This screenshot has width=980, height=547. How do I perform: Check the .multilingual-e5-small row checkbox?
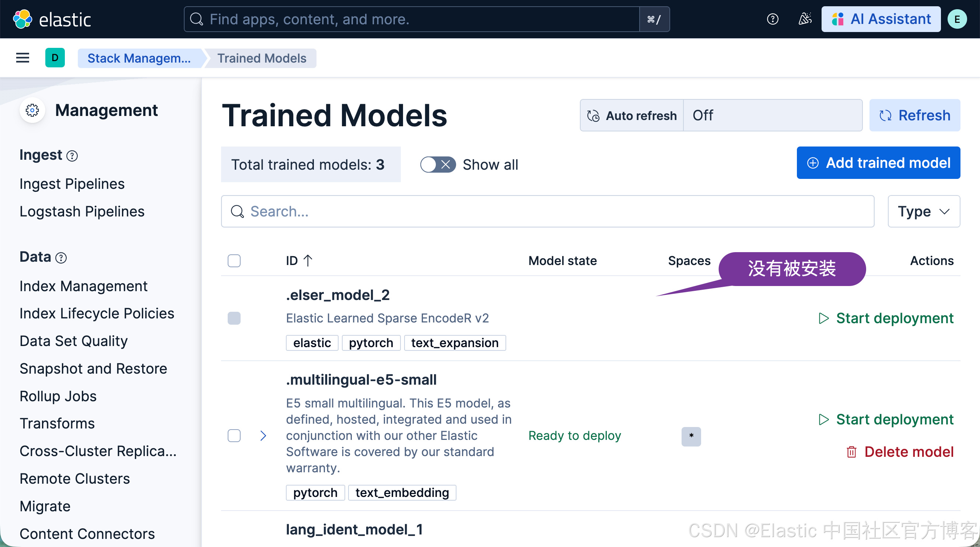tap(234, 435)
